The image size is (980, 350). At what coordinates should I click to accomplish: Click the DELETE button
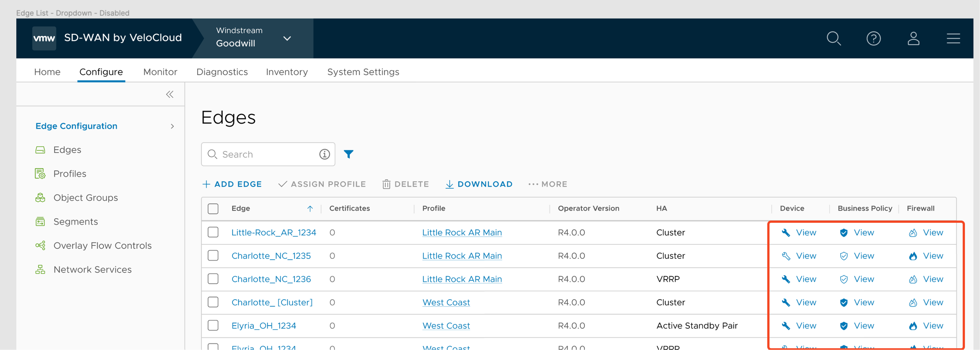coord(405,184)
